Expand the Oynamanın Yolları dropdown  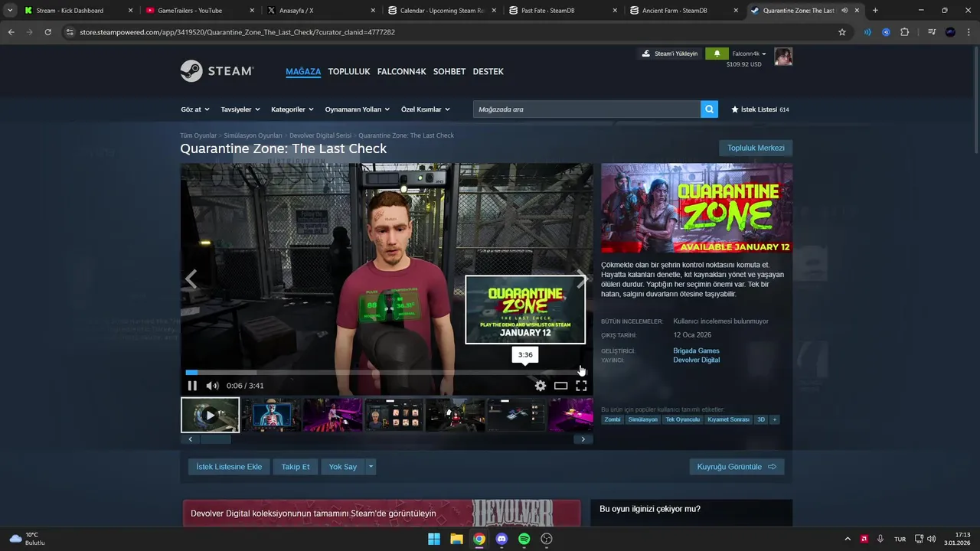click(x=358, y=109)
